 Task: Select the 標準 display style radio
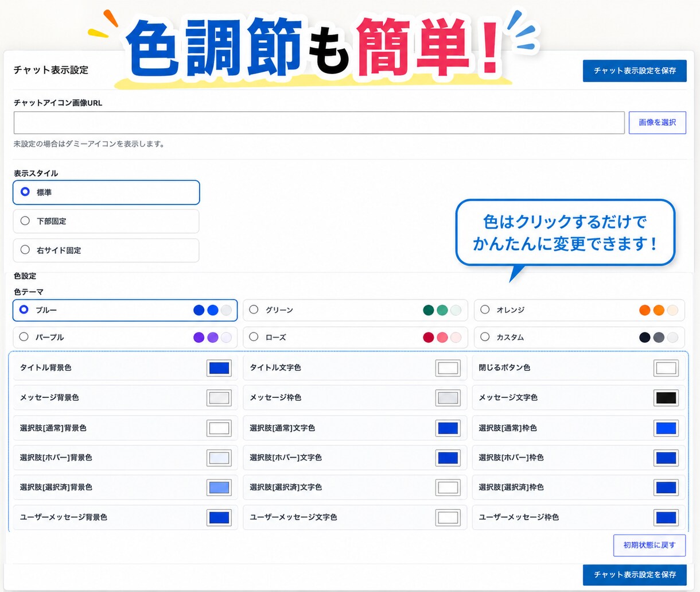pyautogui.click(x=106, y=192)
